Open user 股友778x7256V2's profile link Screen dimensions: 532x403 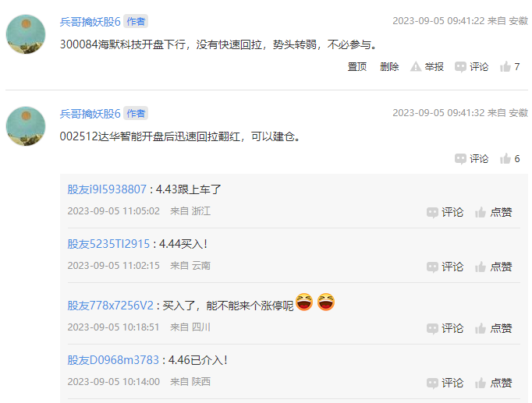[x=110, y=306]
